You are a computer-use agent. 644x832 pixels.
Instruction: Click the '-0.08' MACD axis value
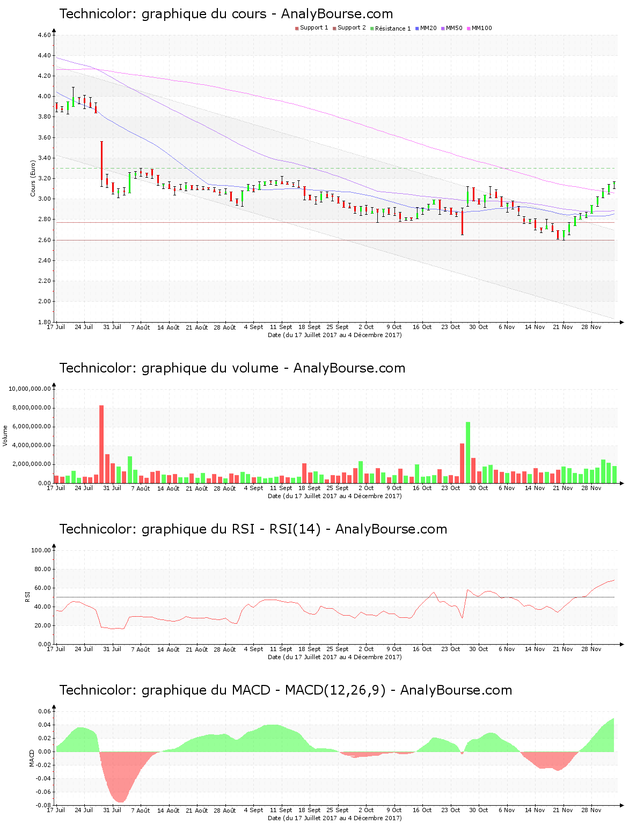pyautogui.click(x=43, y=805)
